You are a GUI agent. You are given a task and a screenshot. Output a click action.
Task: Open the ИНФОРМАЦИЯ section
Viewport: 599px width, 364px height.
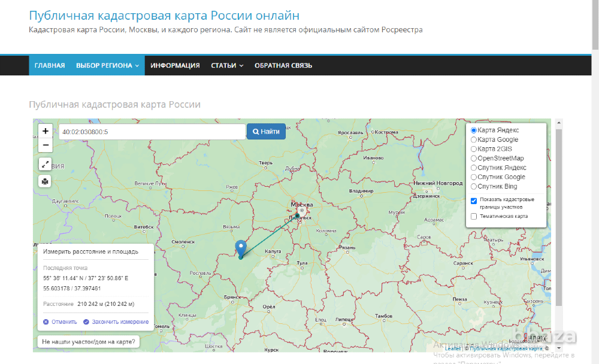pyautogui.click(x=175, y=65)
